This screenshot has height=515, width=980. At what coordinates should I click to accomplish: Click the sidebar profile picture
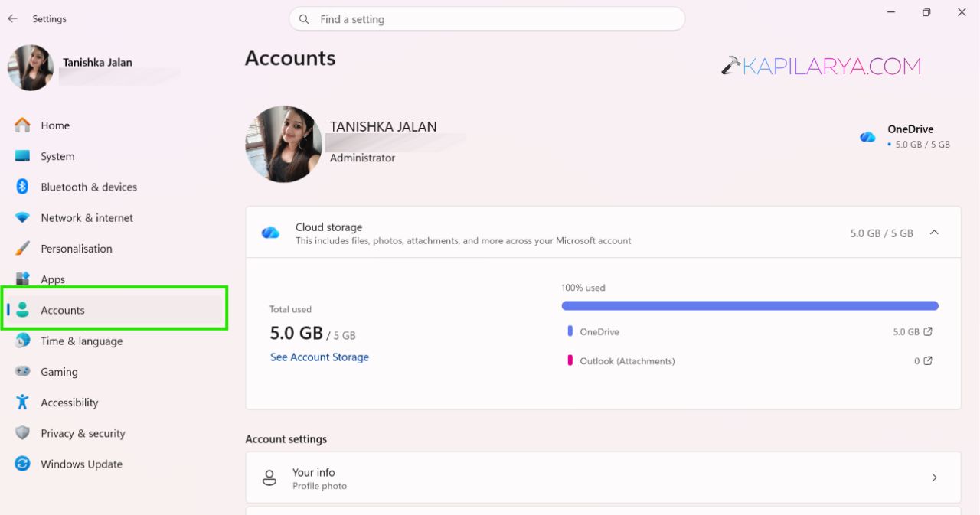tap(31, 67)
